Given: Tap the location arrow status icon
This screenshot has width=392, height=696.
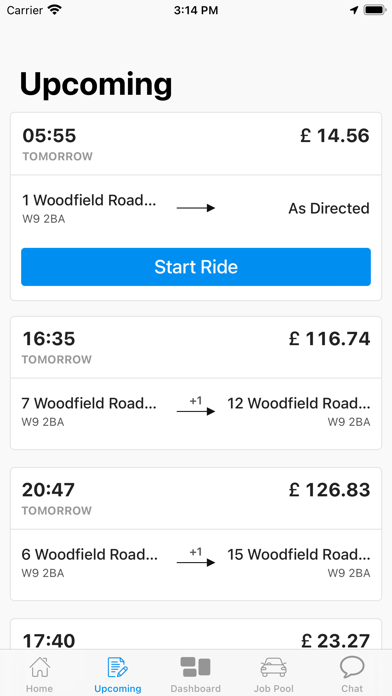Looking at the screenshot, I should [x=354, y=10].
